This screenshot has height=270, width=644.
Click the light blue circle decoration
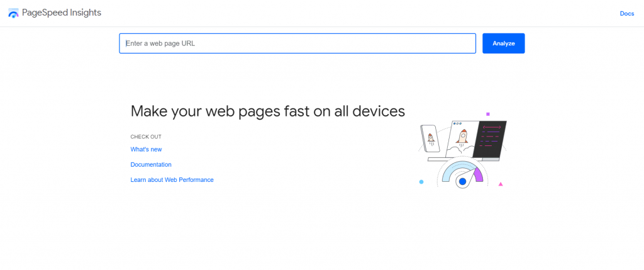point(421,182)
